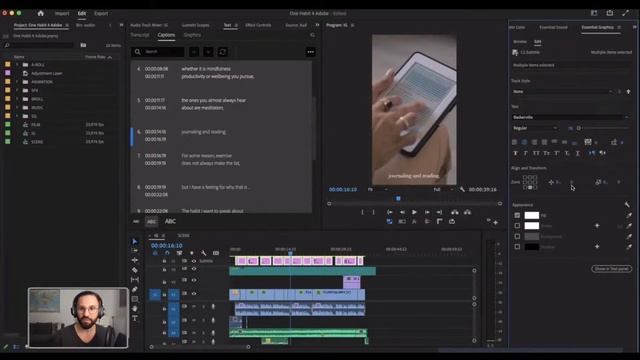Open the Effect Controls tab

coord(258,25)
